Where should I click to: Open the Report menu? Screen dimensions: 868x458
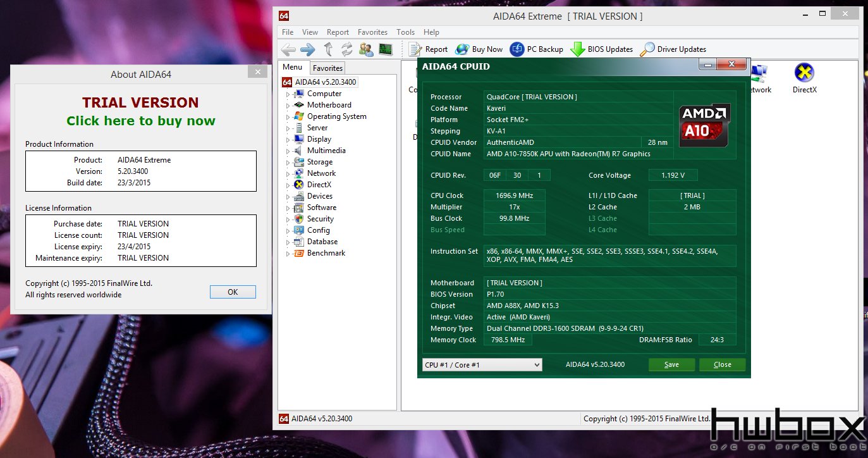338,32
